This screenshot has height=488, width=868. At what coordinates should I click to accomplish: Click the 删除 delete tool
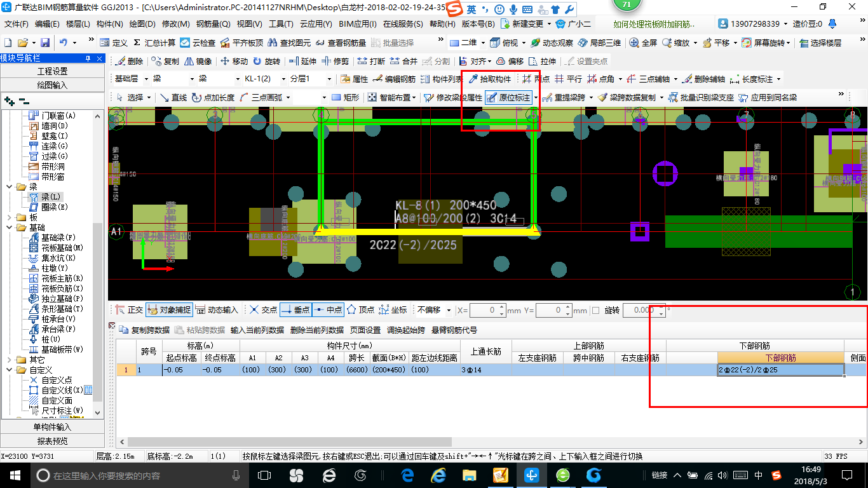coord(129,62)
